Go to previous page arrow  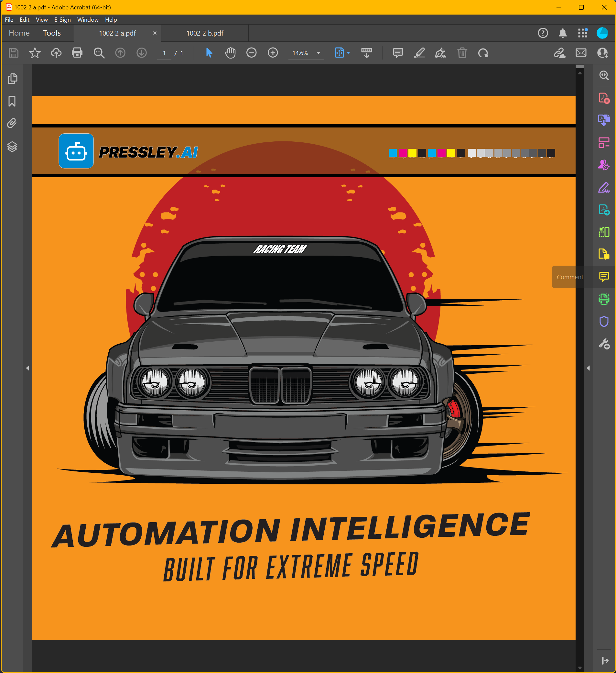coord(120,53)
